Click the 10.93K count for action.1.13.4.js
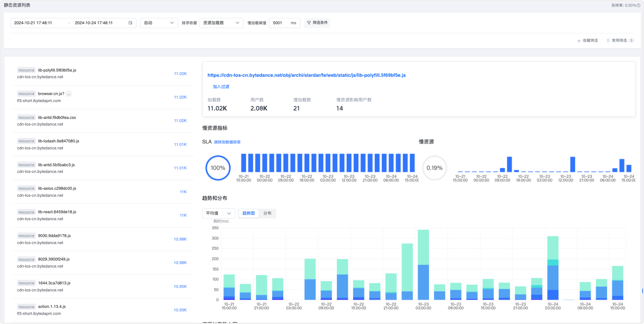 click(180, 310)
